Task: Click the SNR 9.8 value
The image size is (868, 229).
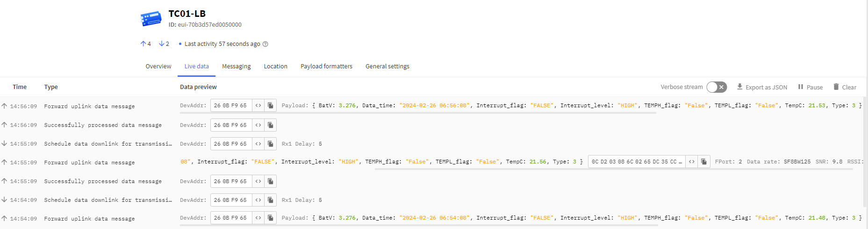Action: (837, 162)
